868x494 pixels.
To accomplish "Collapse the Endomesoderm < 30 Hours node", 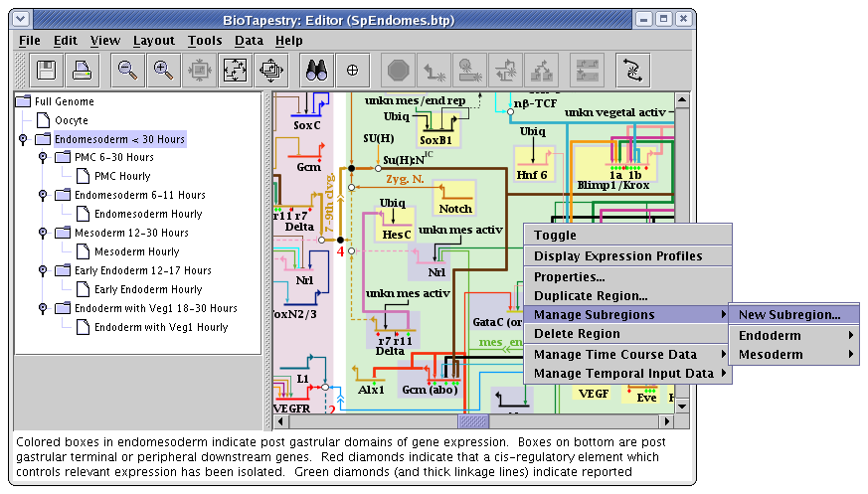I will [x=23, y=139].
